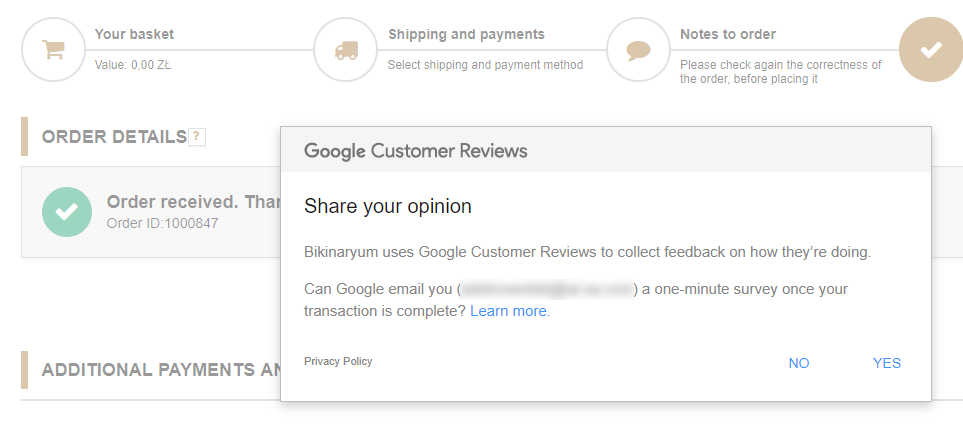Open the Learn more link
The image size is (963, 425).
click(509, 311)
